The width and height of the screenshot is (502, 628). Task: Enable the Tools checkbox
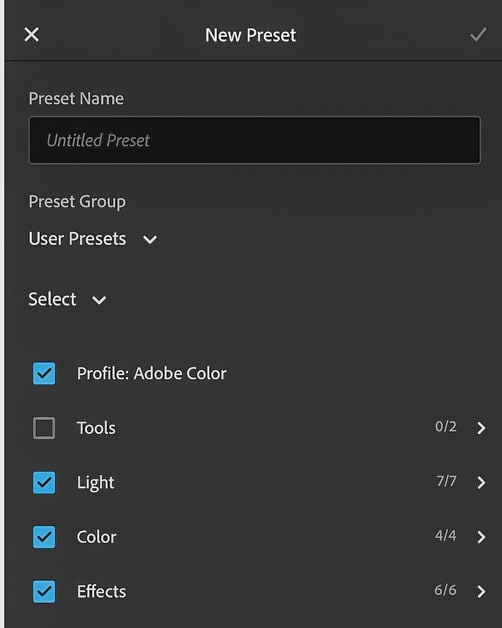point(44,428)
